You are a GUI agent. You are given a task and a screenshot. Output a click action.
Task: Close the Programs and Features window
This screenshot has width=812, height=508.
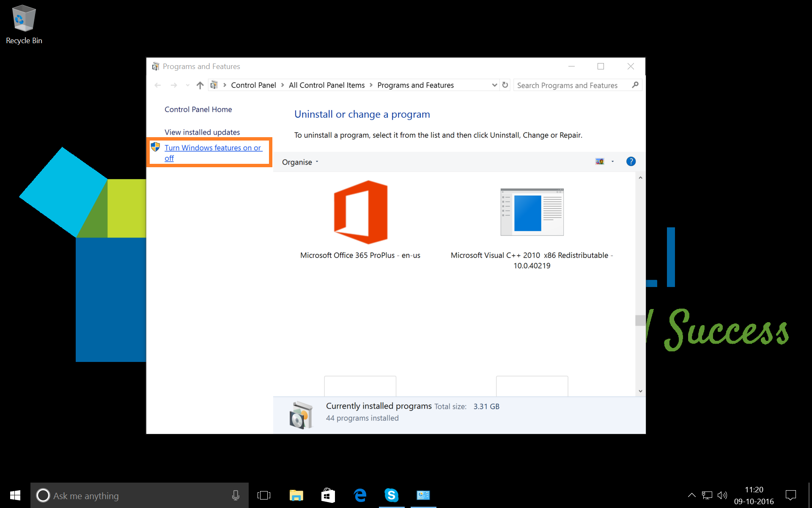[x=631, y=66]
